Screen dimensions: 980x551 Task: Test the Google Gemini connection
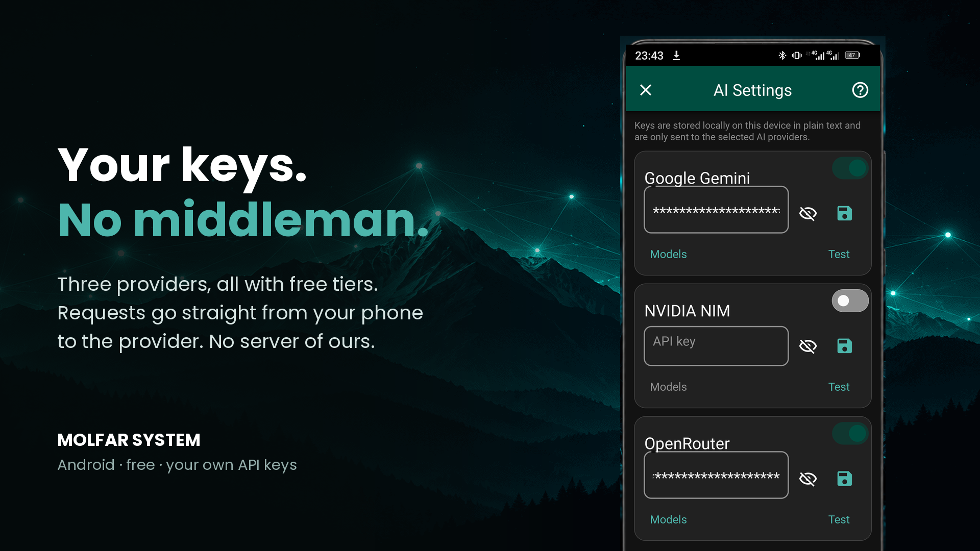pyautogui.click(x=839, y=254)
